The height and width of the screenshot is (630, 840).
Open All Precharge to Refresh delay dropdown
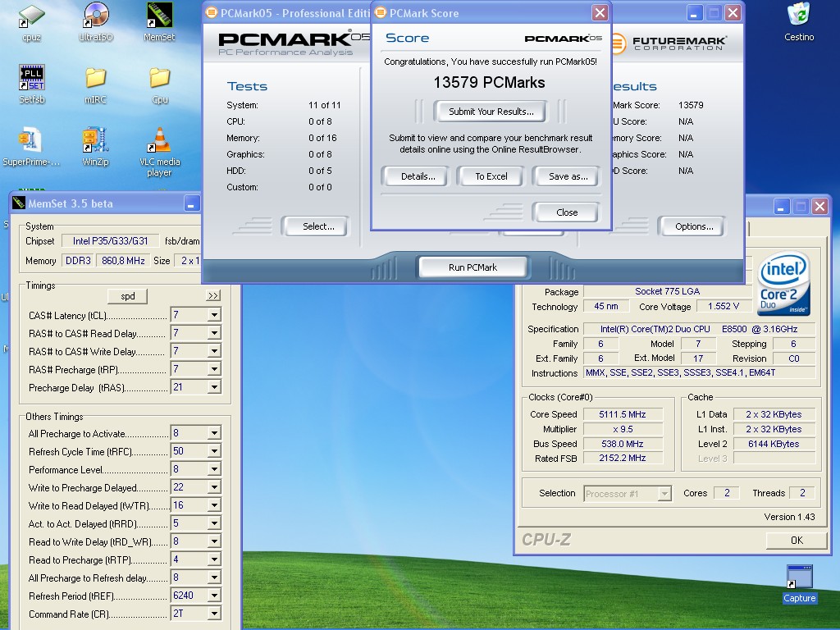click(214, 577)
